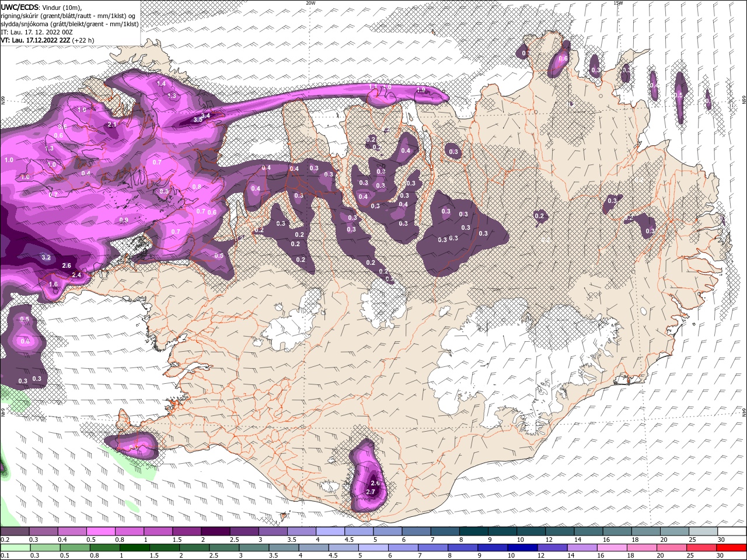The image size is (747, 560).
Task: Pick pale mint swatch starting bottom legend row
Action: (15, 548)
